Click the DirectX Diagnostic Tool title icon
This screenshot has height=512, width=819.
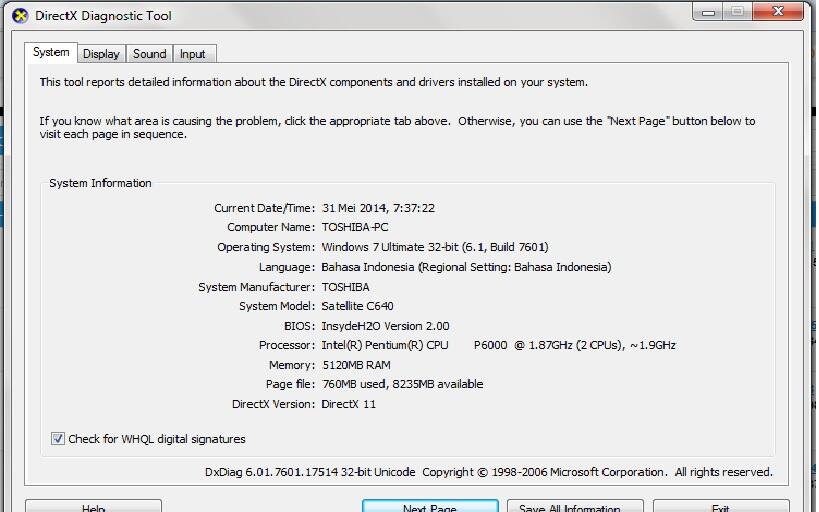[x=20, y=16]
